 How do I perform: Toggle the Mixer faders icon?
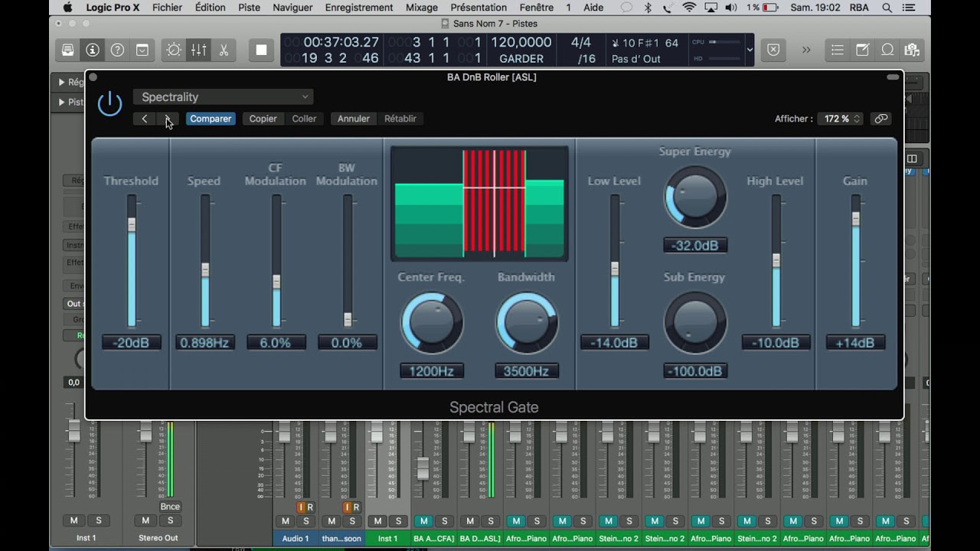[198, 50]
